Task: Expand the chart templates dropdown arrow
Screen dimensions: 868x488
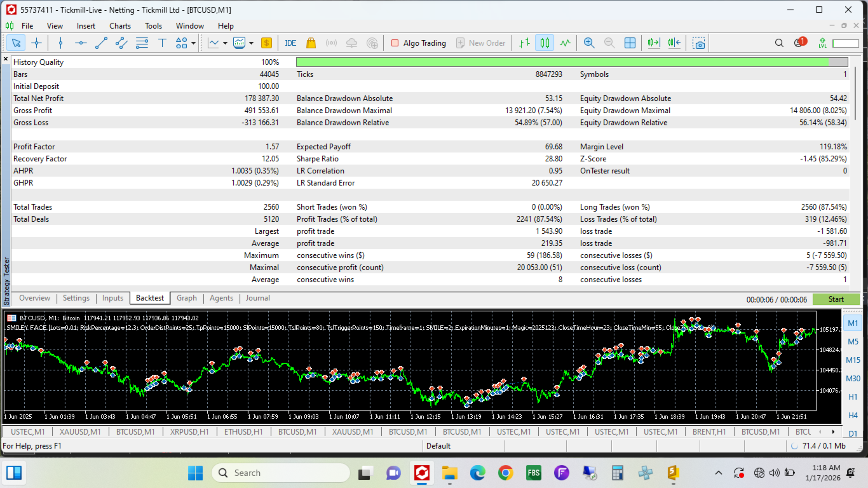Action: click(252, 43)
